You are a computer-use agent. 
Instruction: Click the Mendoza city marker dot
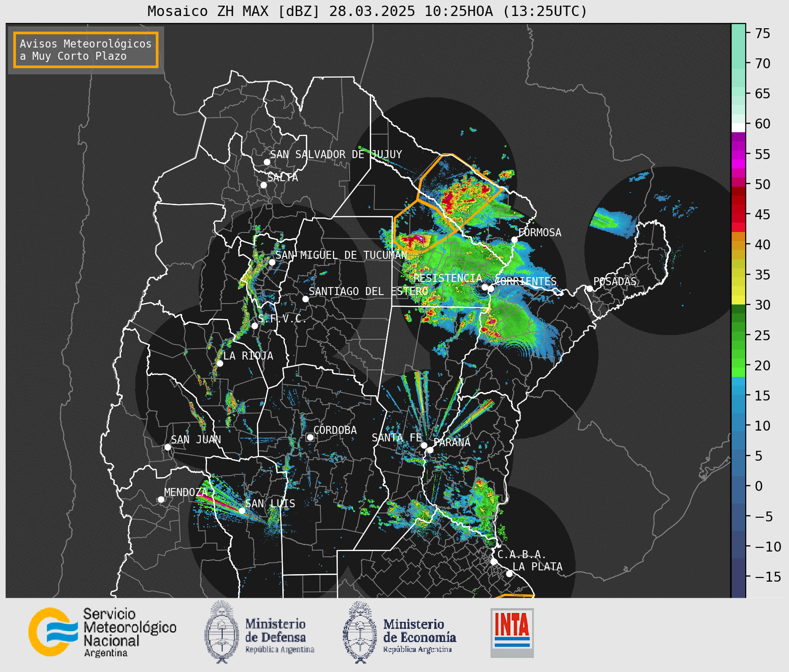[x=161, y=499]
